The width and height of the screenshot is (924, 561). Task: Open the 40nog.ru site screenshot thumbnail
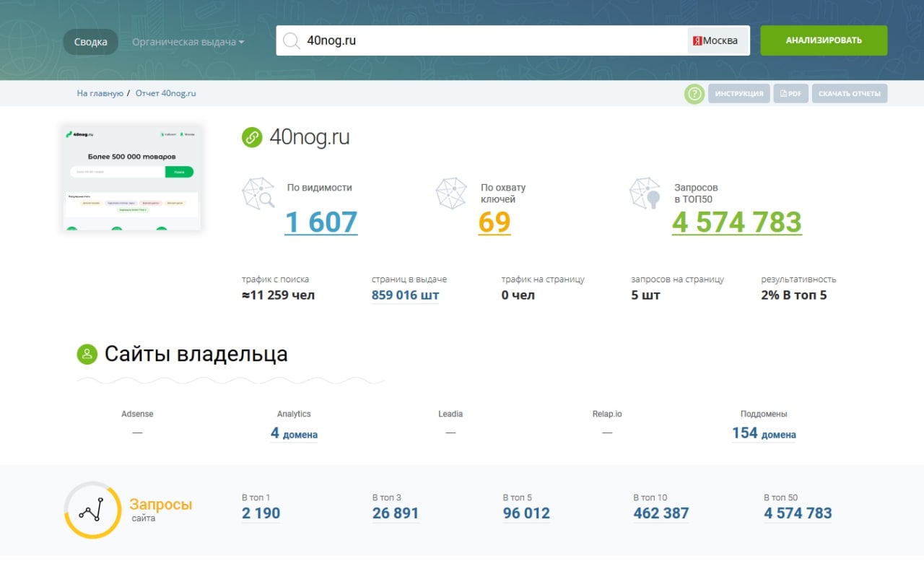pyautogui.click(x=132, y=178)
